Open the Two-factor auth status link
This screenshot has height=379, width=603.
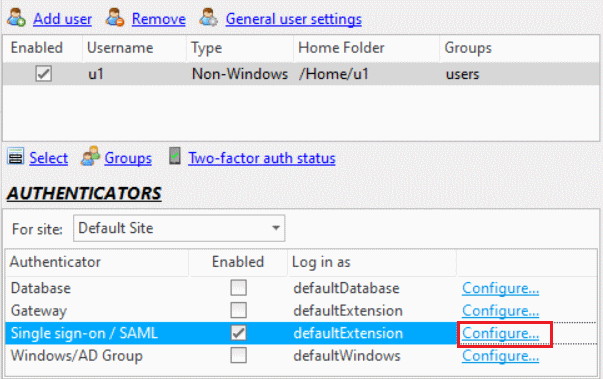pos(262,158)
